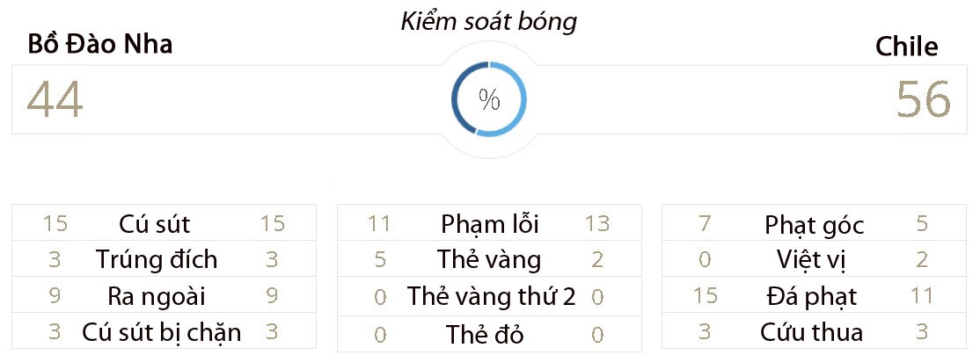Click the Cú sút bị chặn label
The image size is (980, 355).
coord(161,332)
